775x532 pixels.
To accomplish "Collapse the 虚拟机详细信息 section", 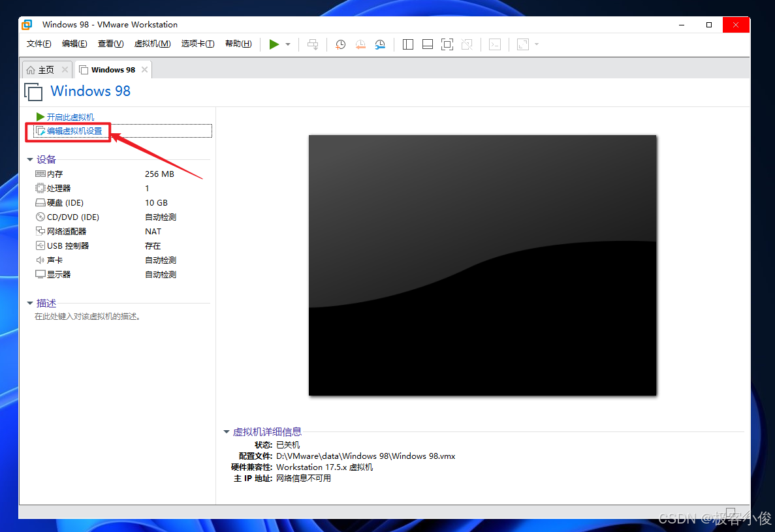I will [227, 431].
